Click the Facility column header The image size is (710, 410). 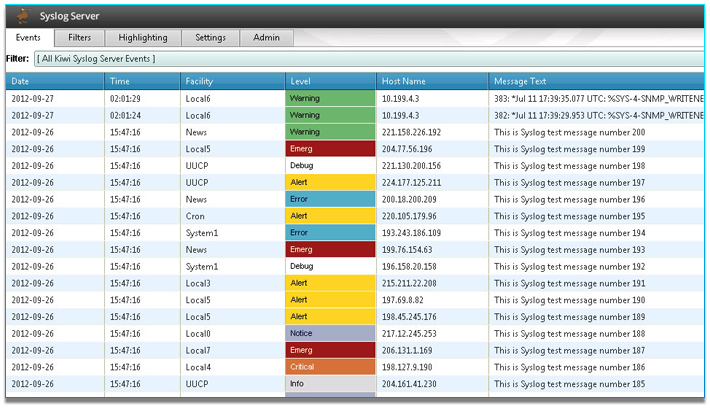click(232, 81)
